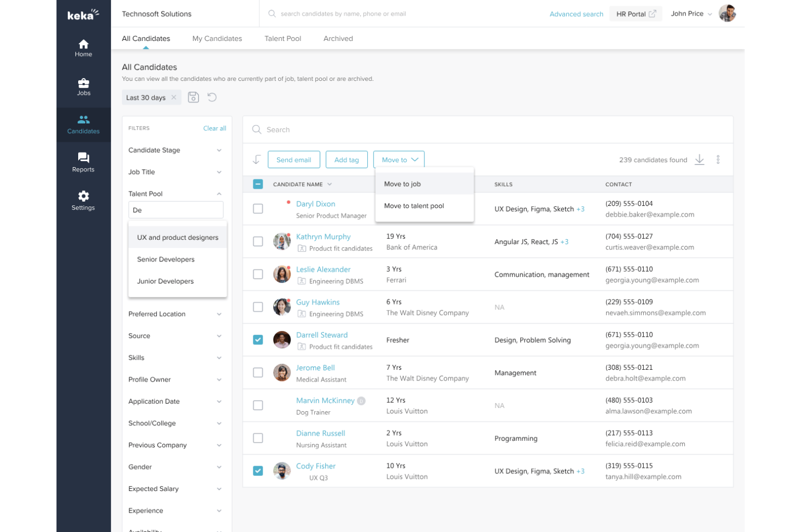Click the Keka logo
798x532 pixels.
pos(83,15)
